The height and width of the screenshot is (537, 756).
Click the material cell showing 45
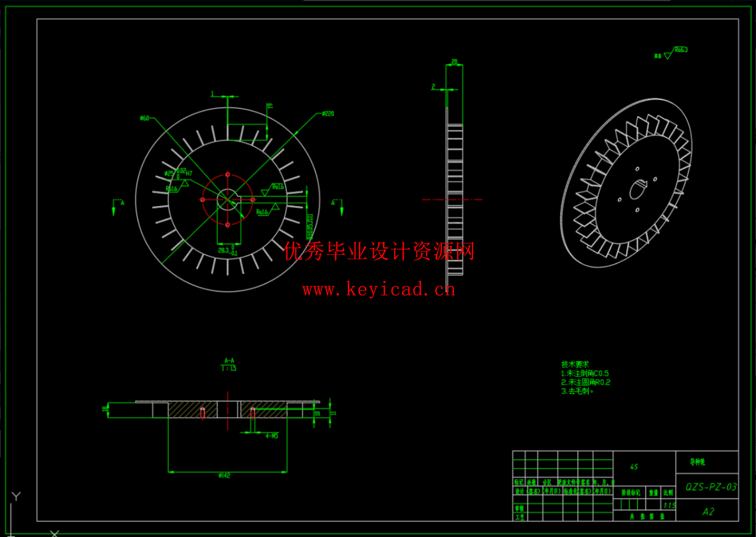[633, 467]
